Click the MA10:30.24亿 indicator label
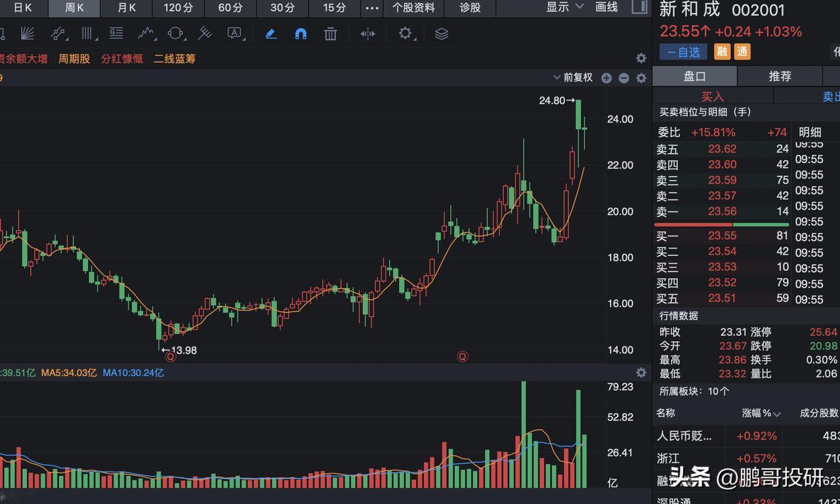This screenshot has width=840, height=504. click(x=133, y=373)
